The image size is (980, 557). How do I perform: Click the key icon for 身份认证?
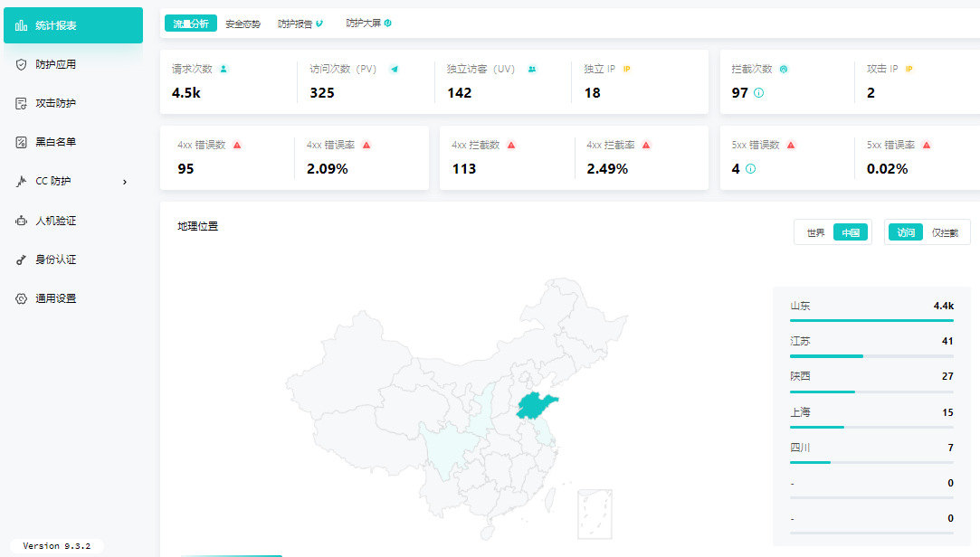21,260
